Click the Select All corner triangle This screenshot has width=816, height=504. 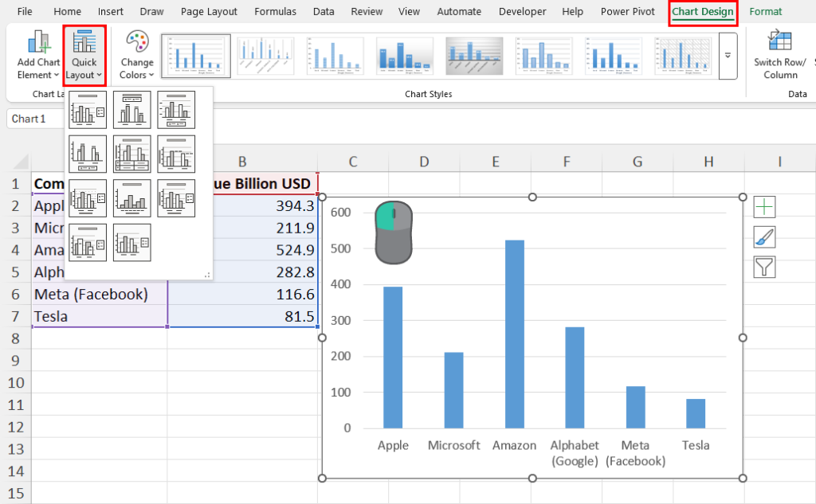click(21, 162)
